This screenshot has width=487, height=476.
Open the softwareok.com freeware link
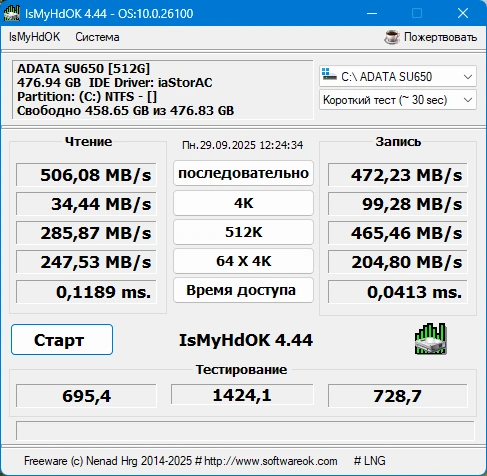pos(271,461)
